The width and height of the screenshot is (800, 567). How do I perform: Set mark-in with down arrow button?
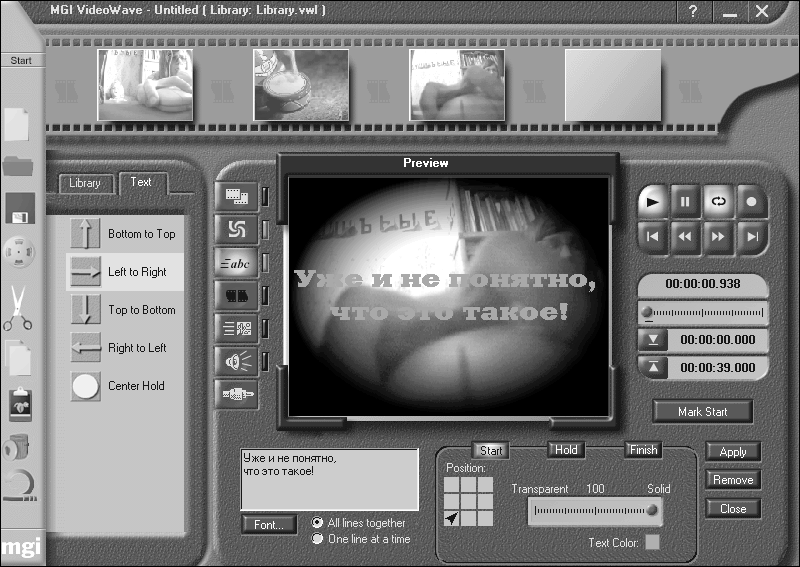point(653,340)
